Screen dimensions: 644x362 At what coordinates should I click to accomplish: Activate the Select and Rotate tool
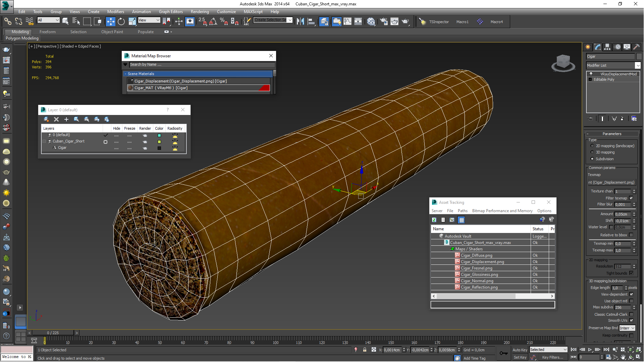[121, 21]
